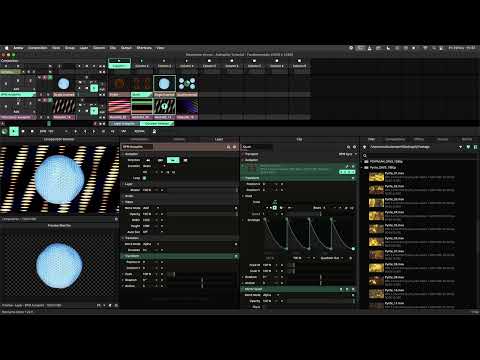This screenshot has width=480, height=360.
Task: Switch to the Effects browser tab
Action: click(419, 139)
